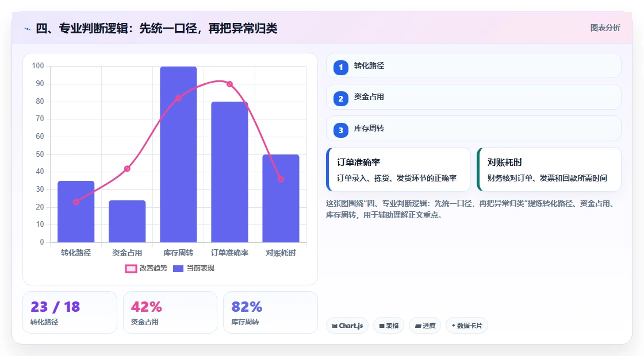
Task: Click the number 1 badge for 转化路径
Action: (340, 68)
